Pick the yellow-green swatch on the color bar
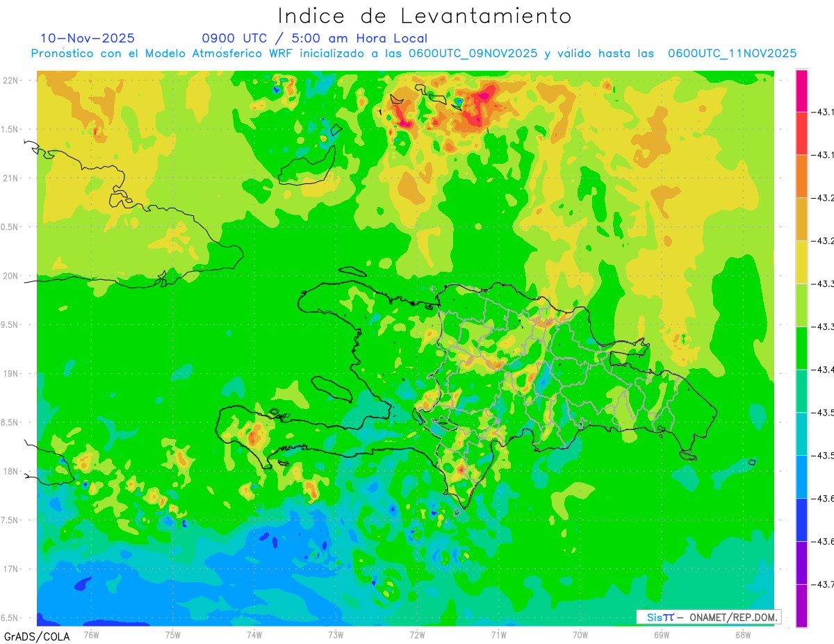834x644 pixels. click(801, 305)
